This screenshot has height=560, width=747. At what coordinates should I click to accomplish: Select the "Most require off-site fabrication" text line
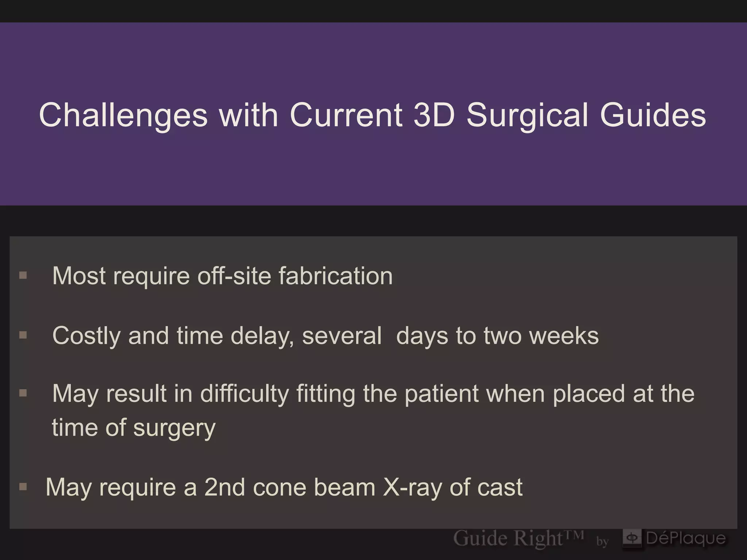(x=222, y=276)
